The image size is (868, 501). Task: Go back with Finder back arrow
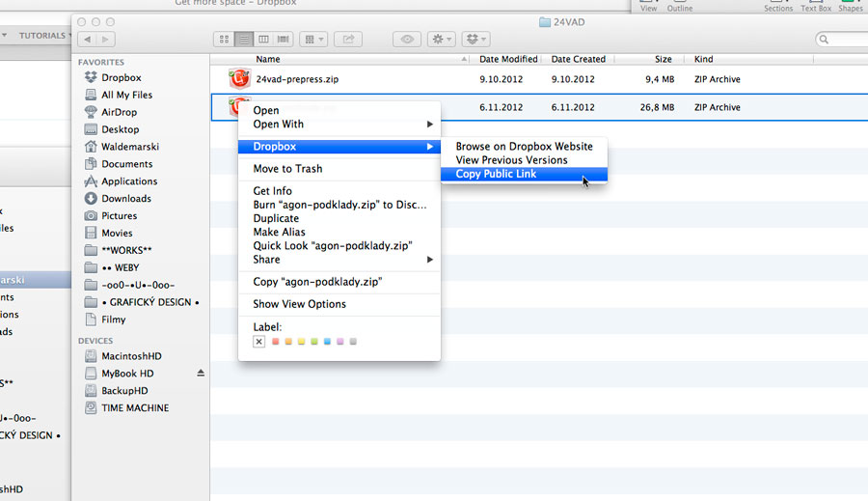pyautogui.click(x=88, y=39)
